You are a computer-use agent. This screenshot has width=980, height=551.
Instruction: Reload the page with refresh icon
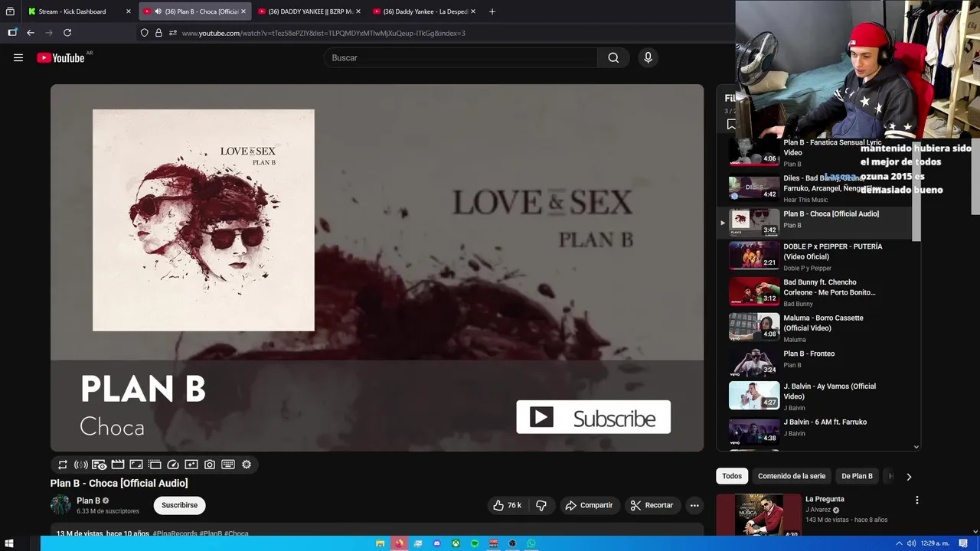pyautogui.click(x=67, y=33)
